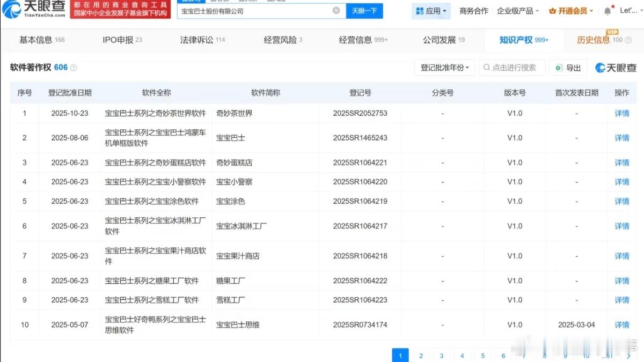This screenshot has width=644, height=362.
Task: Click the date 2025-10-23 cell
Action: [x=70, y=113]
